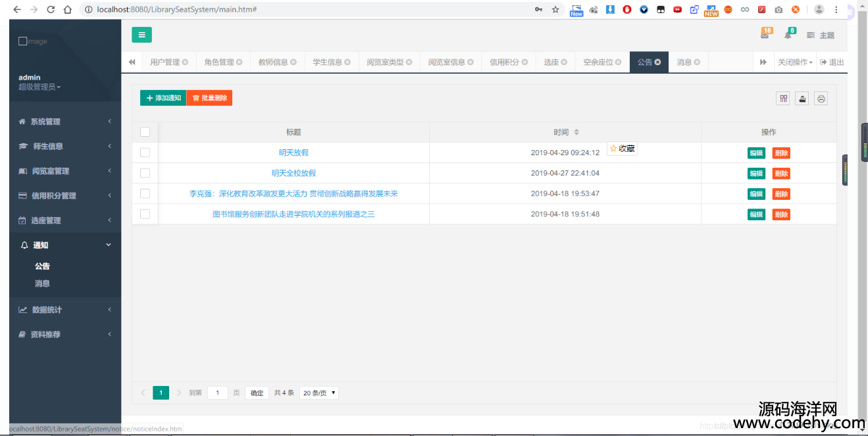Click the page number input field

(x=218, y=393)
